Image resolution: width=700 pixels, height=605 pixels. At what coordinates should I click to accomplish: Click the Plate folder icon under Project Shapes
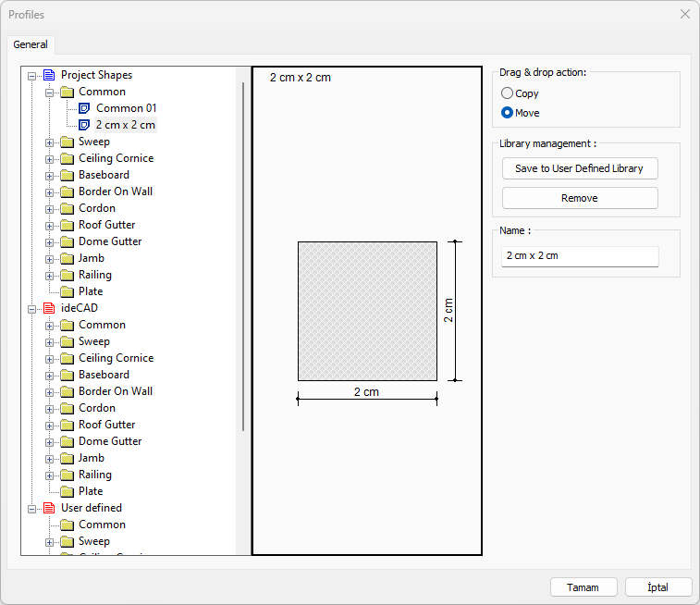(67, 291)
